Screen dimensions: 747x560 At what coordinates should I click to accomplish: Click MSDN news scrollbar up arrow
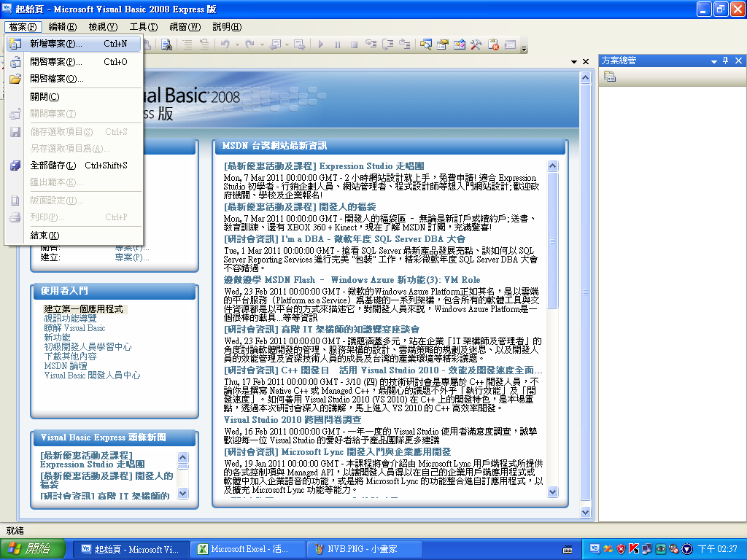[553, 166]
